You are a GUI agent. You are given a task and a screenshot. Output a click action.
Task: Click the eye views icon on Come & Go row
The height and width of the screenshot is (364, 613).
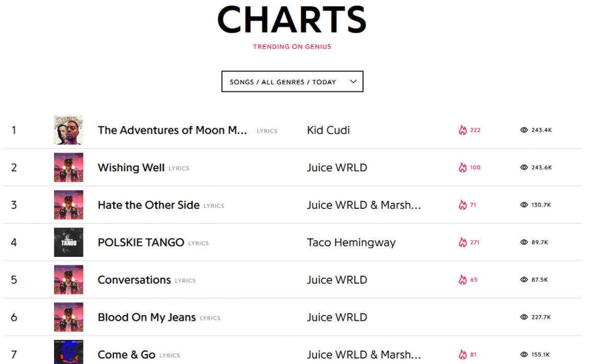(x=524, y=354)
